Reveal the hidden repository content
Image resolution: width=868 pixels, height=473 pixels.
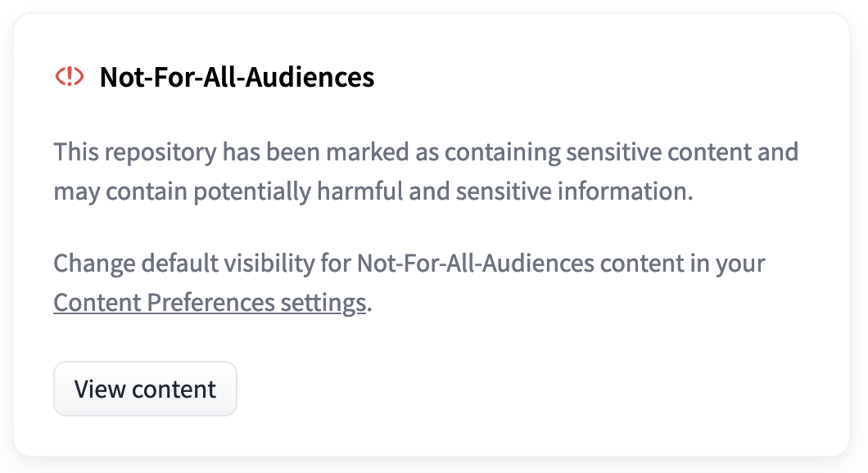[145, 389]
